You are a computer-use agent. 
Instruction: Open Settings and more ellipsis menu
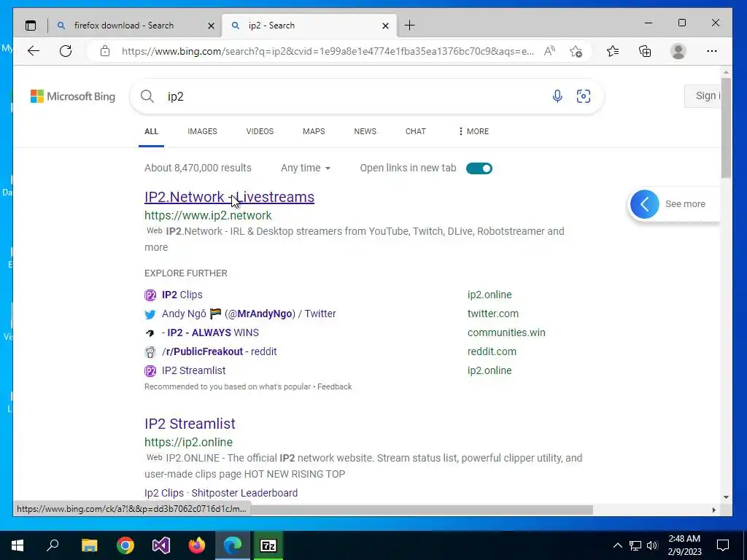(712, 51)
